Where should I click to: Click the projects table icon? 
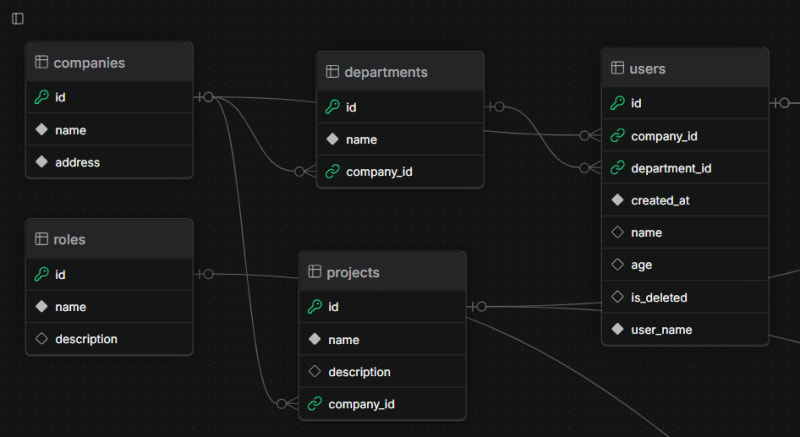315,272
